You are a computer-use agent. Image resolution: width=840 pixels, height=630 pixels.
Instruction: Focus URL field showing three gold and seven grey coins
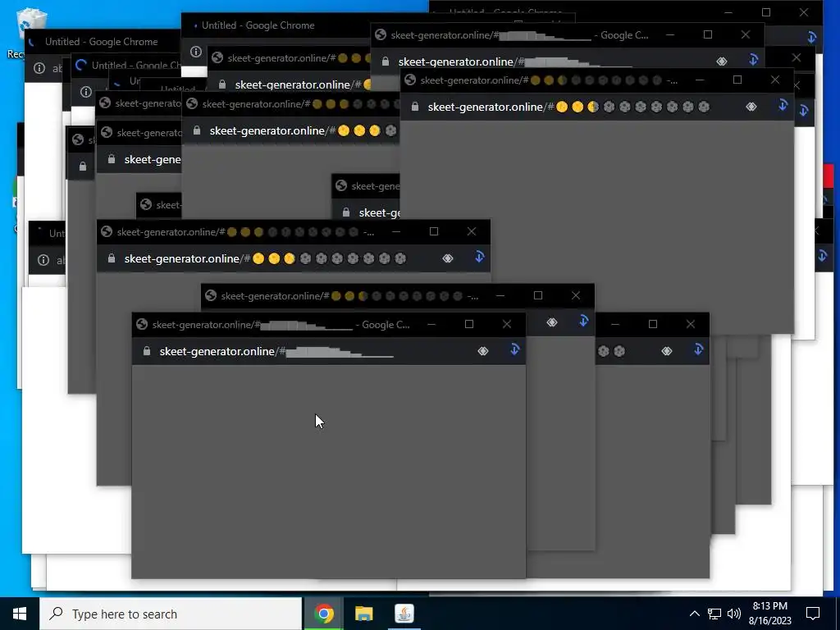[266, 258]
